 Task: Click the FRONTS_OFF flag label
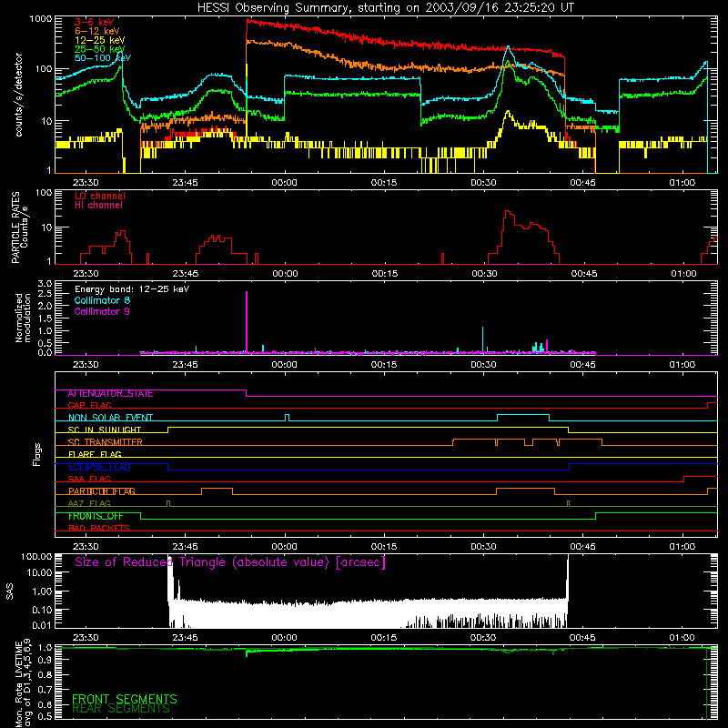[96, 516]
